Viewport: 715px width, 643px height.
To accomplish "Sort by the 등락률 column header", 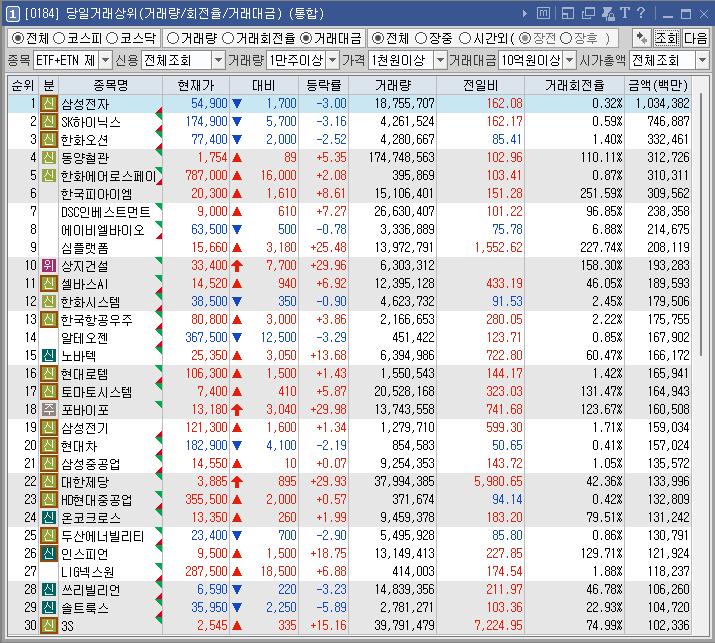I will coord(323,85).
